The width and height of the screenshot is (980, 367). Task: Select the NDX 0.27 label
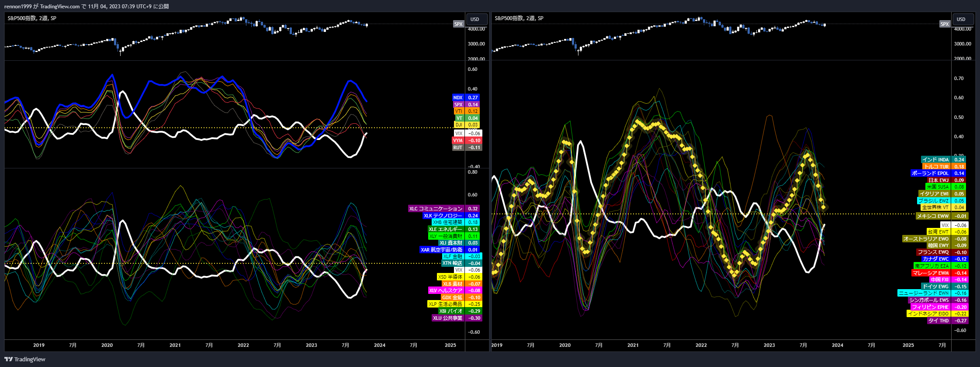click(466, 98)
